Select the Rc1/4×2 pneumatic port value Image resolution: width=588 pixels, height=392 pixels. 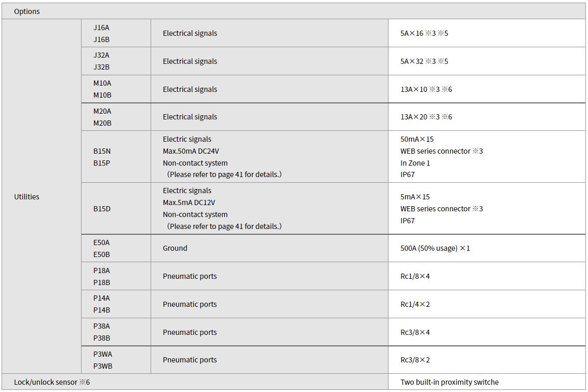tap(415, 304)
